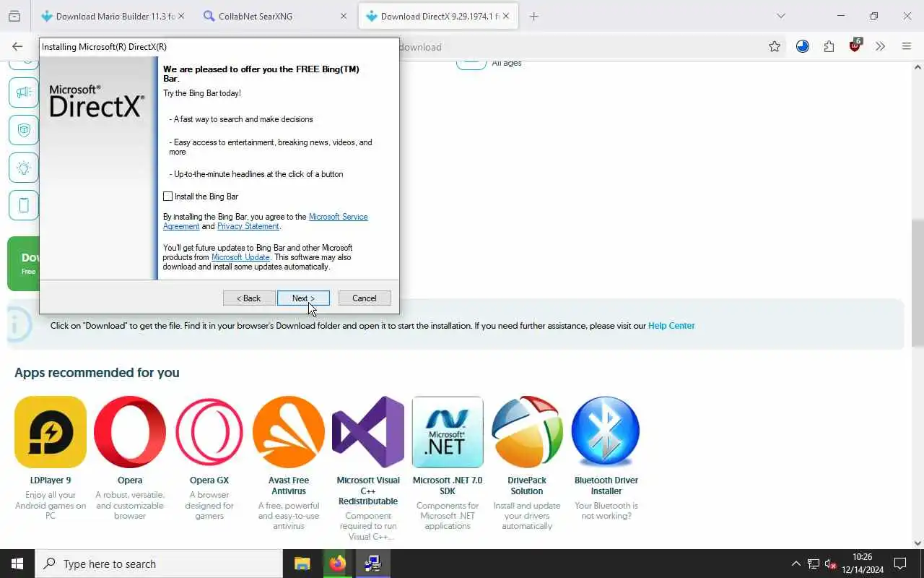
Task: Open a new browser tab
Action: point(533,16)
